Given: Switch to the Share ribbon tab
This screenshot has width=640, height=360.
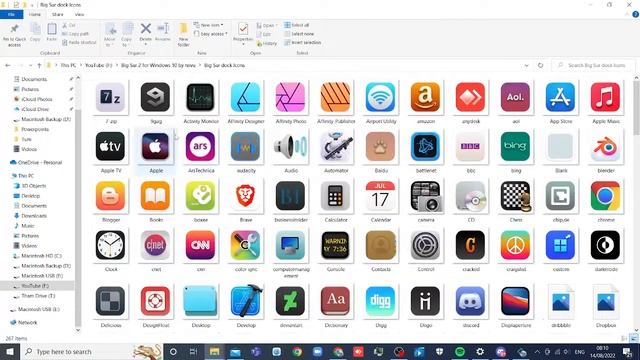Looking at the screenshot, I should point(58,14).
